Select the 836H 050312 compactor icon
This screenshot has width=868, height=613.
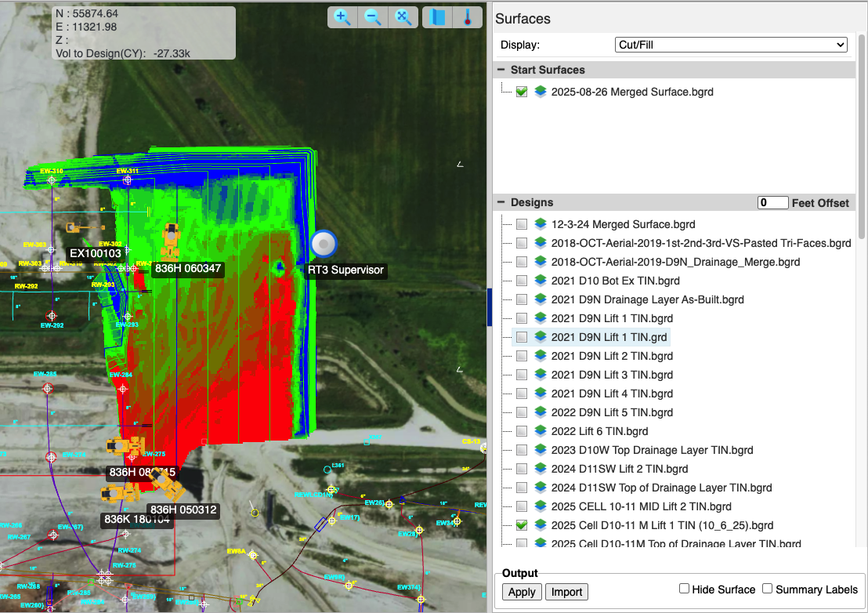[x=168, y=484]
